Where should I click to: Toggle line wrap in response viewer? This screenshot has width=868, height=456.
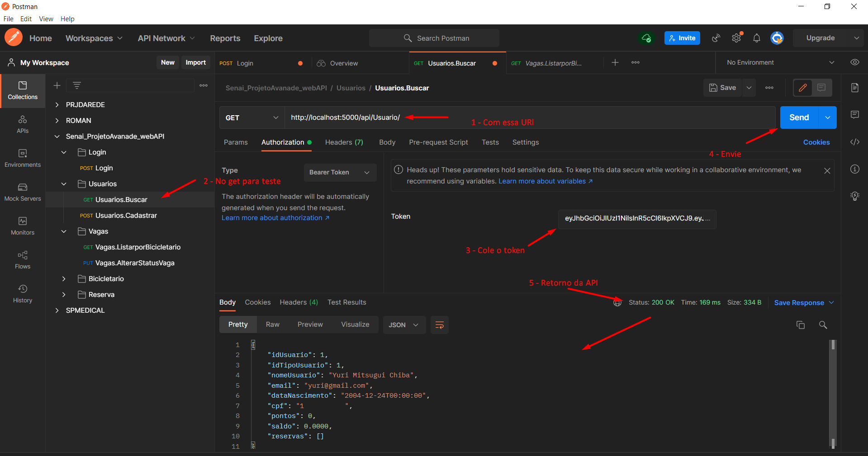pos(439,324)
